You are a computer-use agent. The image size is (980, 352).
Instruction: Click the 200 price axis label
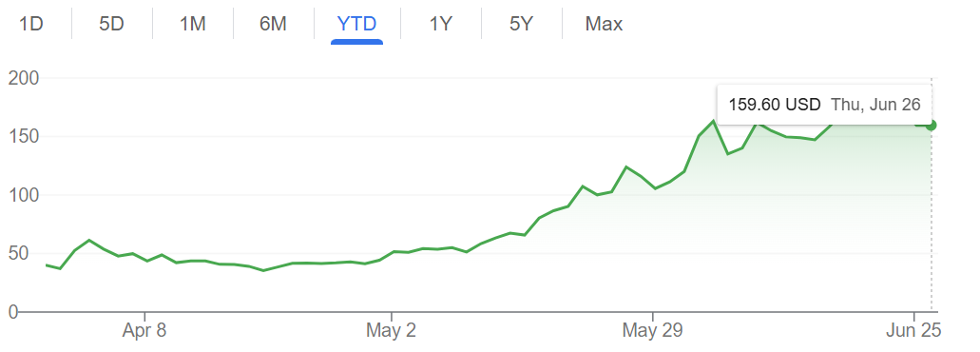pos(24,79)
